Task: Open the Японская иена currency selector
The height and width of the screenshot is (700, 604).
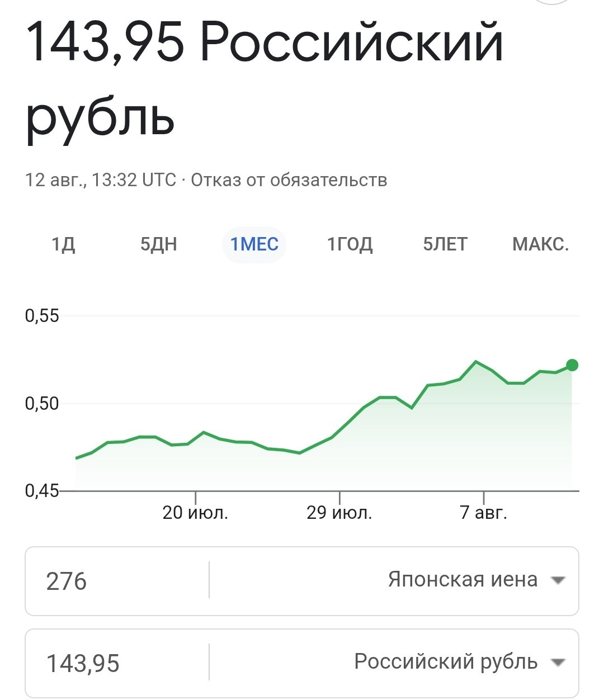Action: pyautogui.click(x=394, y=580)
